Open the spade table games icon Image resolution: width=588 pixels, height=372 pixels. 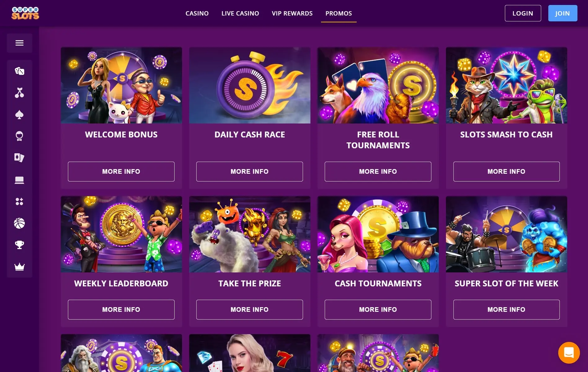tap(20, 115)
